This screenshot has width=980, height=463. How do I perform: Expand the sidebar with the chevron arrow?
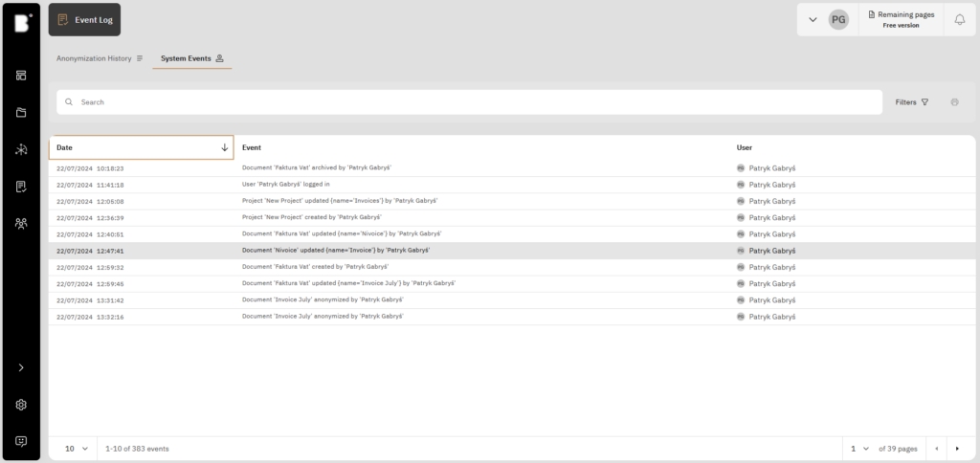coord(21,367)
